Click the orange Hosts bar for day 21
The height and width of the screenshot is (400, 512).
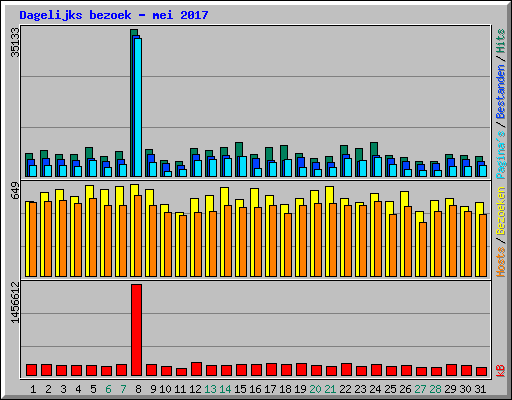333,240
